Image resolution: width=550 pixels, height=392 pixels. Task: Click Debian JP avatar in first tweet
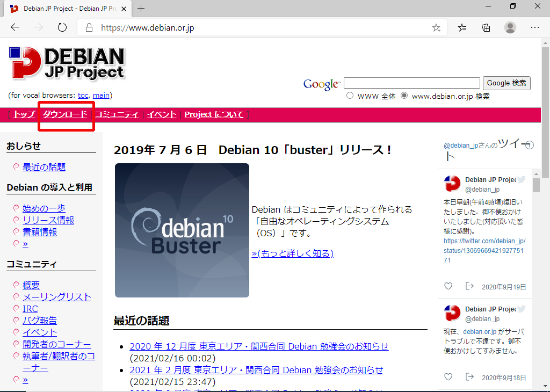[x=452, y=183]
